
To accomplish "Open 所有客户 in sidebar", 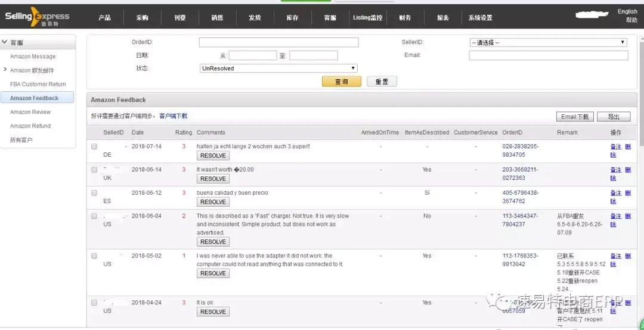I will coord(21,140).
